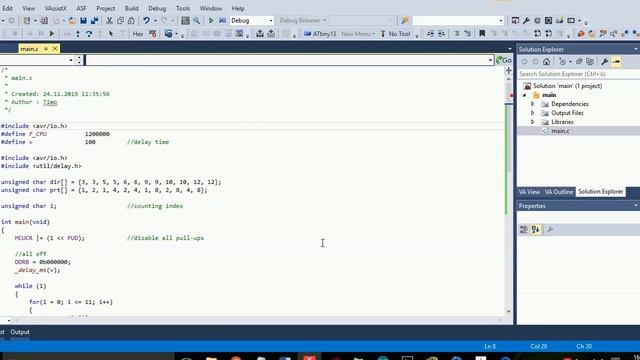
Task: Open the Properties panel options dropdown
Action: pos(636,206)
